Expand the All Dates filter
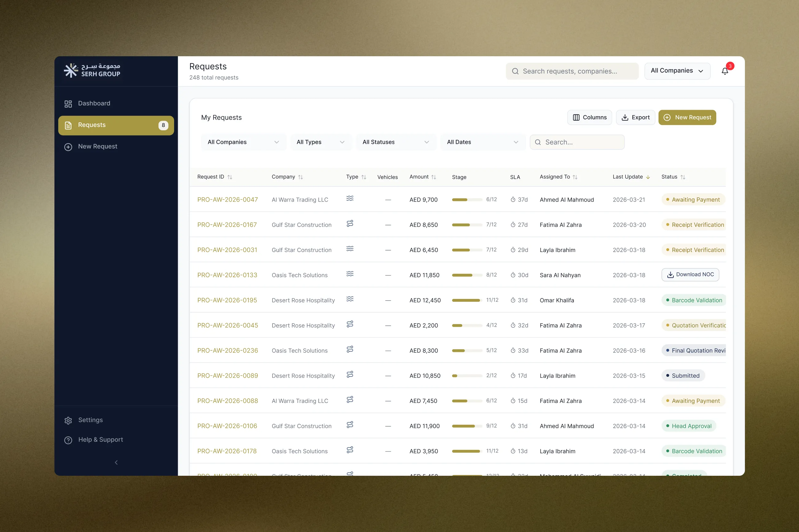The height and width of the screenshot is (532, 799). [483, 142]
